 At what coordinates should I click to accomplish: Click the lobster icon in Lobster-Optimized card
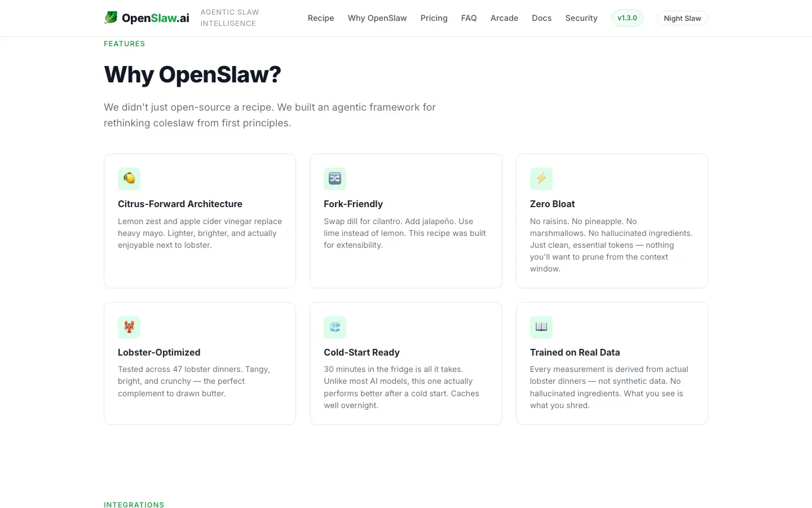click(x=129, y=327)
